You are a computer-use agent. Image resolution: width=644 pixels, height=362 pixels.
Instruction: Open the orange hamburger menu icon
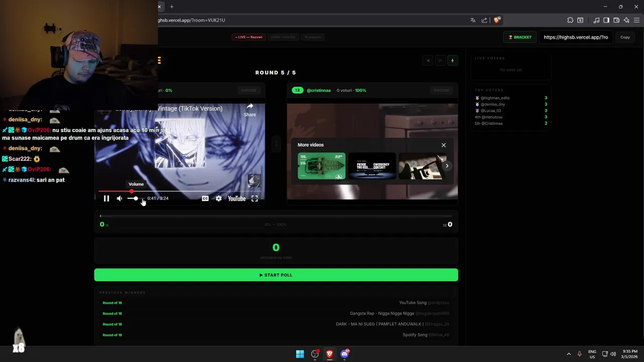(x=159, y=60)
